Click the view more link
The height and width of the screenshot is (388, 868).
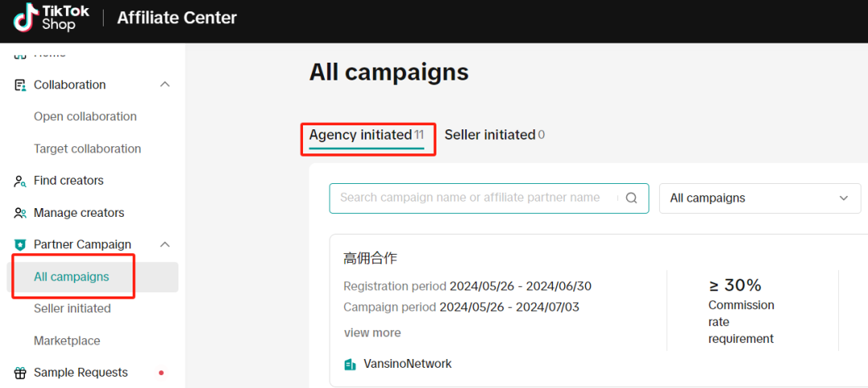[372, 333]
